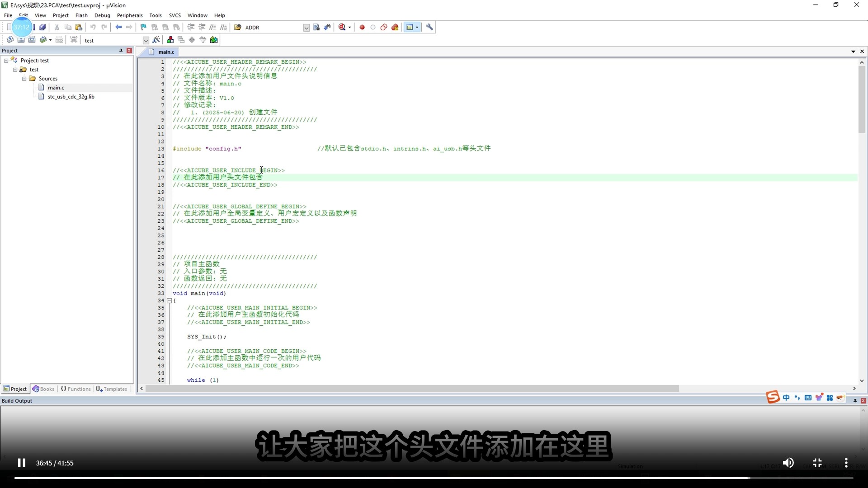Click the Configuration wrench icon
Image resolution: width=868 pixels, height=488 pixels.
point(429,27)
